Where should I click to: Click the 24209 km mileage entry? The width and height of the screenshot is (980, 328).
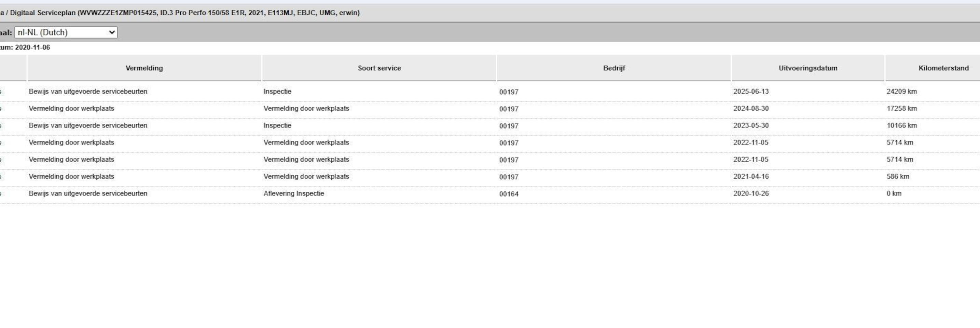[x=901, y=92]
